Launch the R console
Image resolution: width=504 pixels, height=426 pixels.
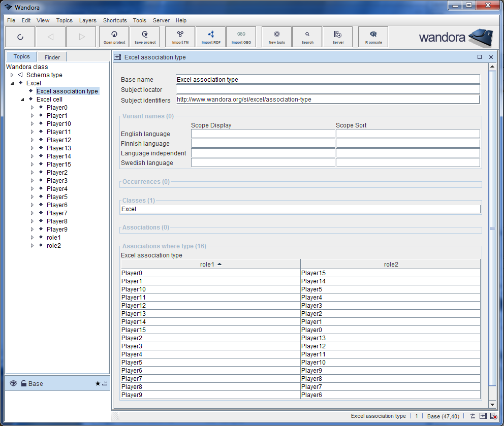click(x=373, y=37)
